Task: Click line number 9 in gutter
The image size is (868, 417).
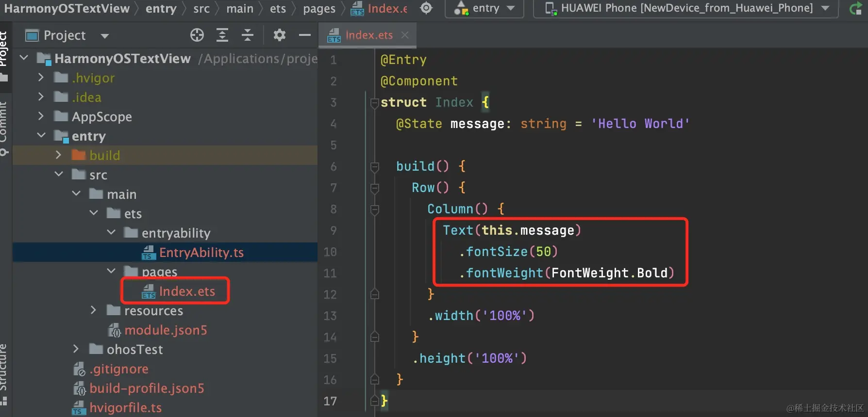Action: [334, 230]
